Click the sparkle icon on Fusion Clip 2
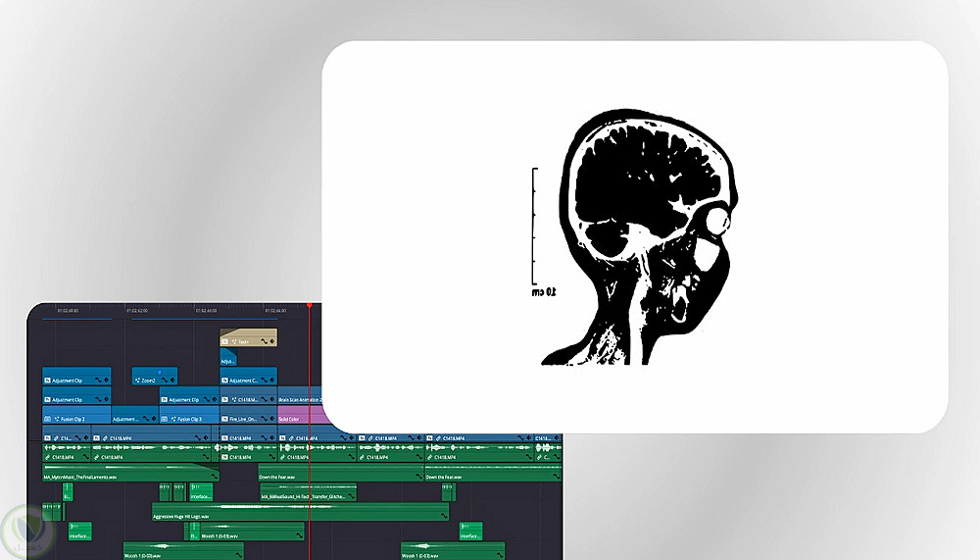980x560 pixels. click(57, 419)
